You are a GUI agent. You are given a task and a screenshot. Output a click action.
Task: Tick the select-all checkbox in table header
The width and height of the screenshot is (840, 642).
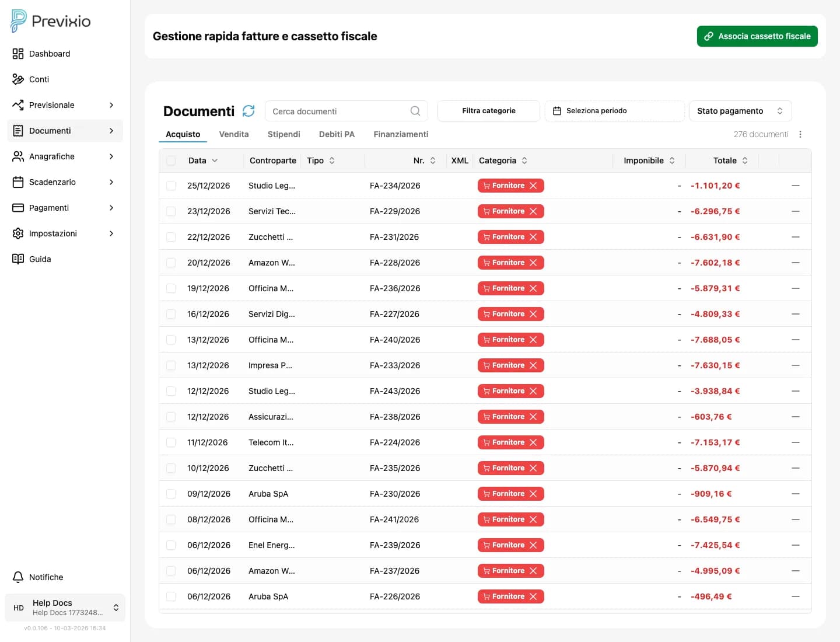click(x=171, y=160)
